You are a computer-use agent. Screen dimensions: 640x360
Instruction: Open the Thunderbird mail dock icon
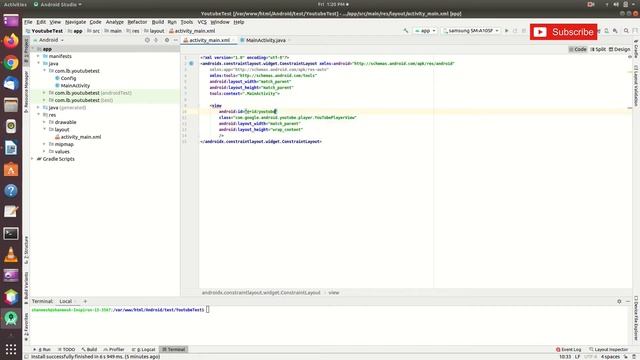[x=11, y=84]
